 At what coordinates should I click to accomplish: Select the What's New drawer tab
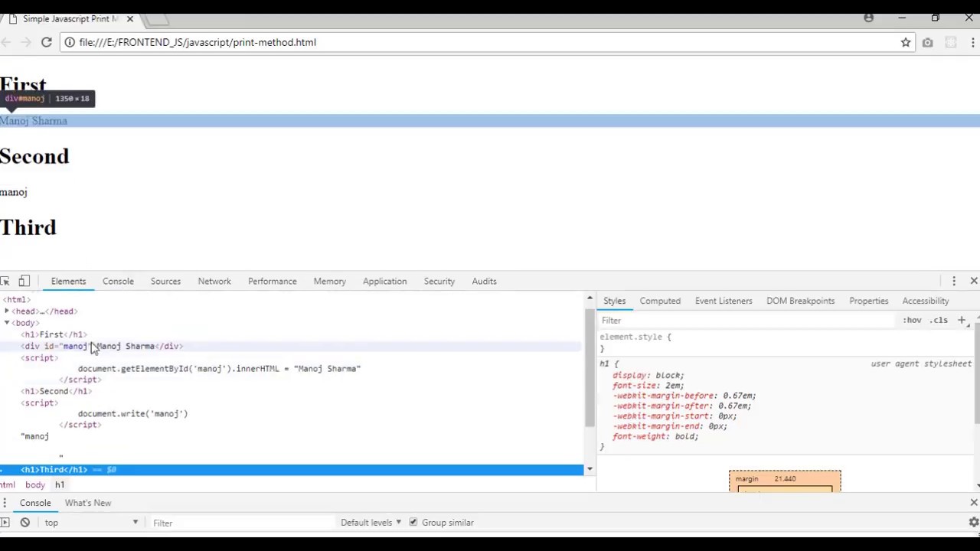[x=88, y=503]
